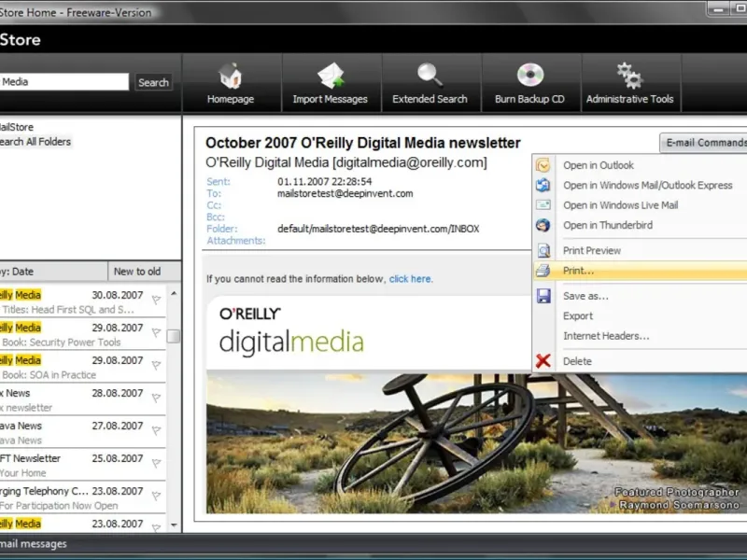Image resolution: width=747 pixels, height=560 pixels.
Task: Click the printer icon beside Print
Action: click(543, 271)
